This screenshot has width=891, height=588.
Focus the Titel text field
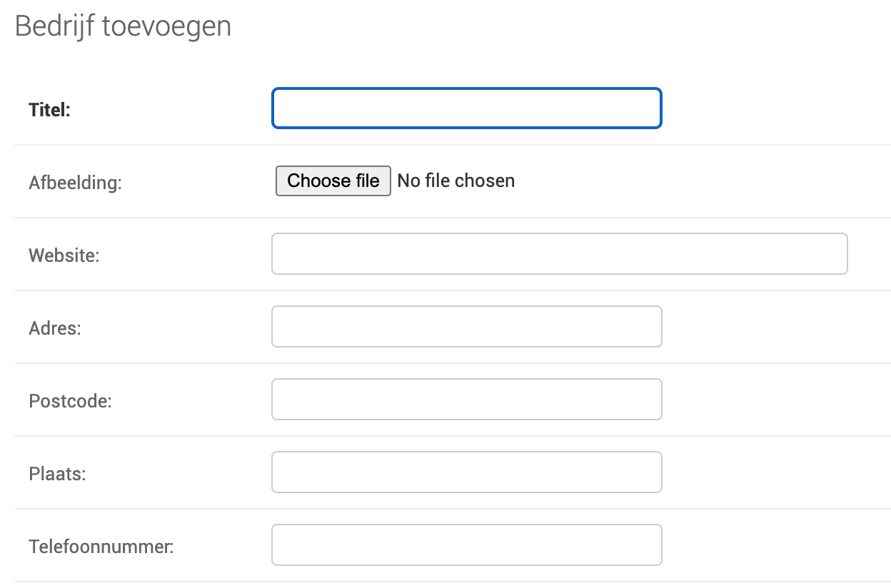tap(466, 108)
